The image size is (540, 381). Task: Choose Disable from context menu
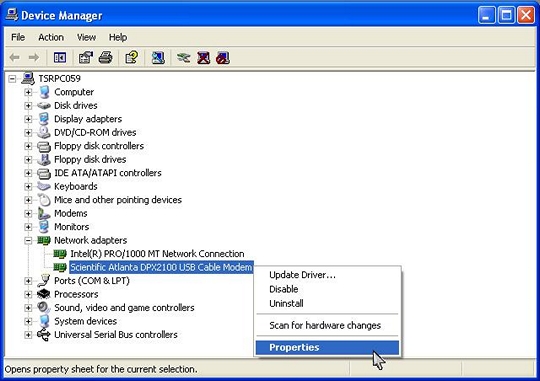[x=327, y=289]
